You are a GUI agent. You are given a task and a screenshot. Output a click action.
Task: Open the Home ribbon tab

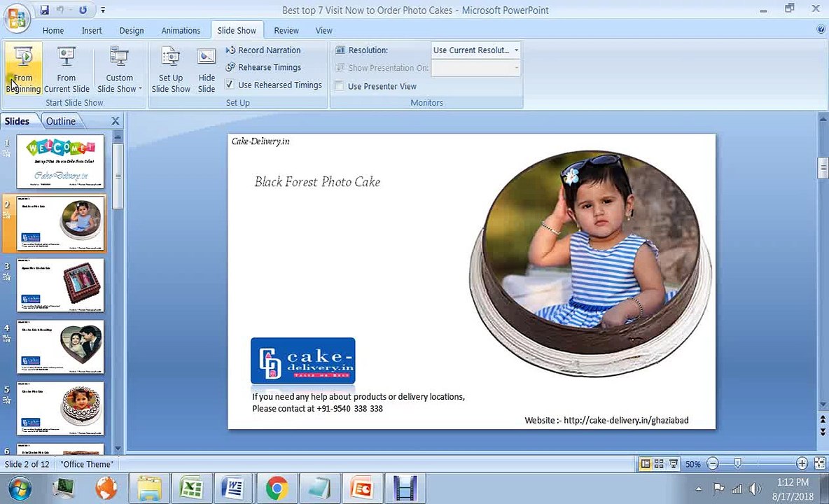pos(53,31)
